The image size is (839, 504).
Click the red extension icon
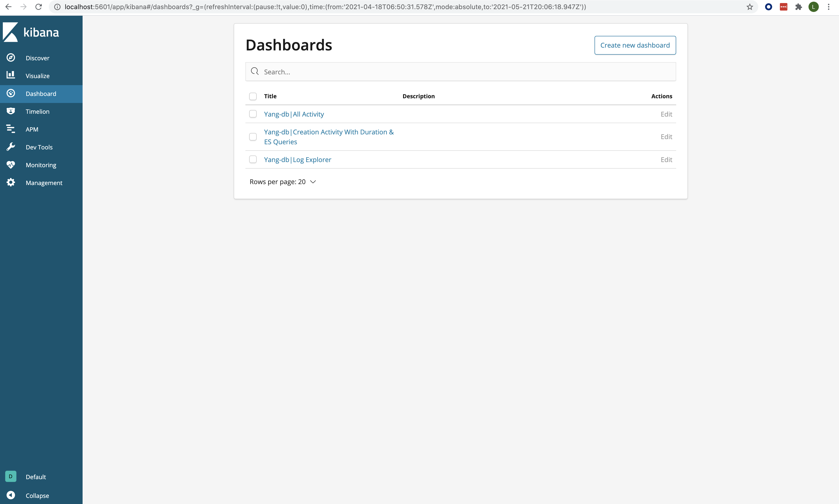pyautogui.click(x=784, y=7)
